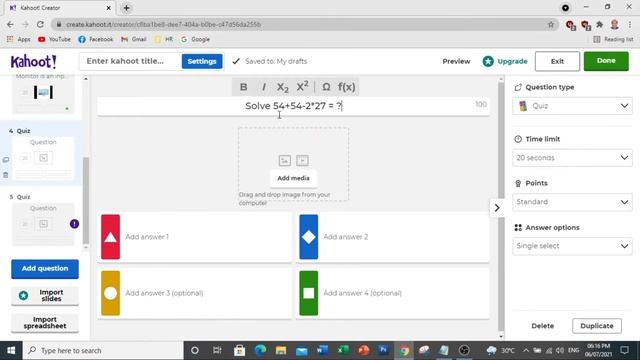Click Add media button

(x=293, y=178)
